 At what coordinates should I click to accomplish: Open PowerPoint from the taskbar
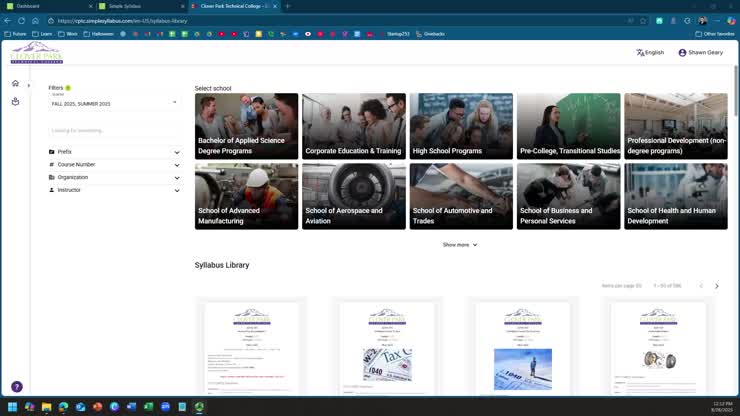click(x=97, y=407)
